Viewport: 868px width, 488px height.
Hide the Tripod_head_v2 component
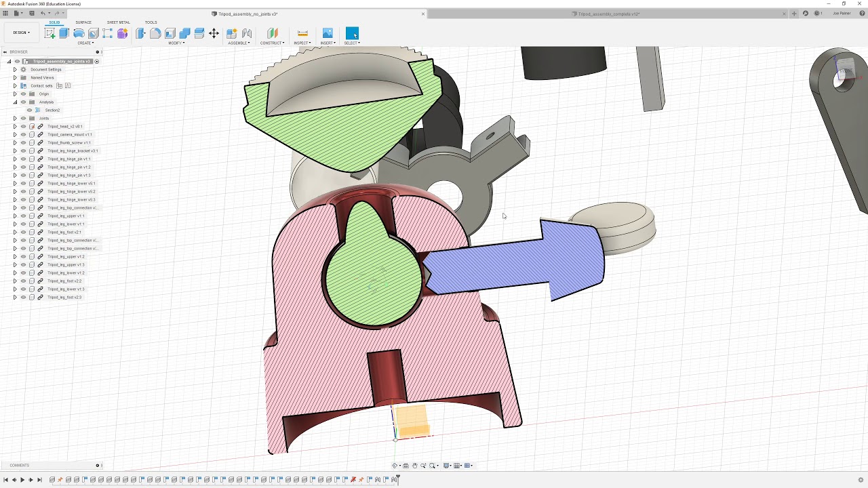pos(23,126)
